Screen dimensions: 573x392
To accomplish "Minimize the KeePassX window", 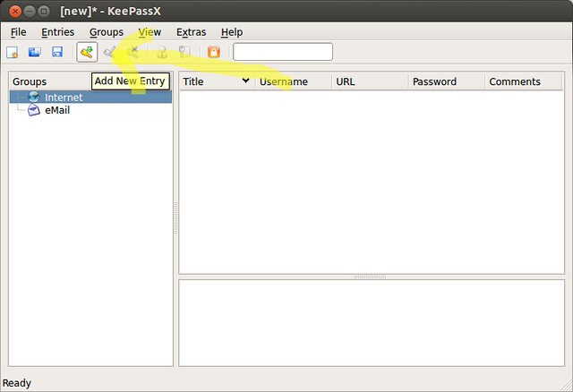I will (x=30, y=12).
